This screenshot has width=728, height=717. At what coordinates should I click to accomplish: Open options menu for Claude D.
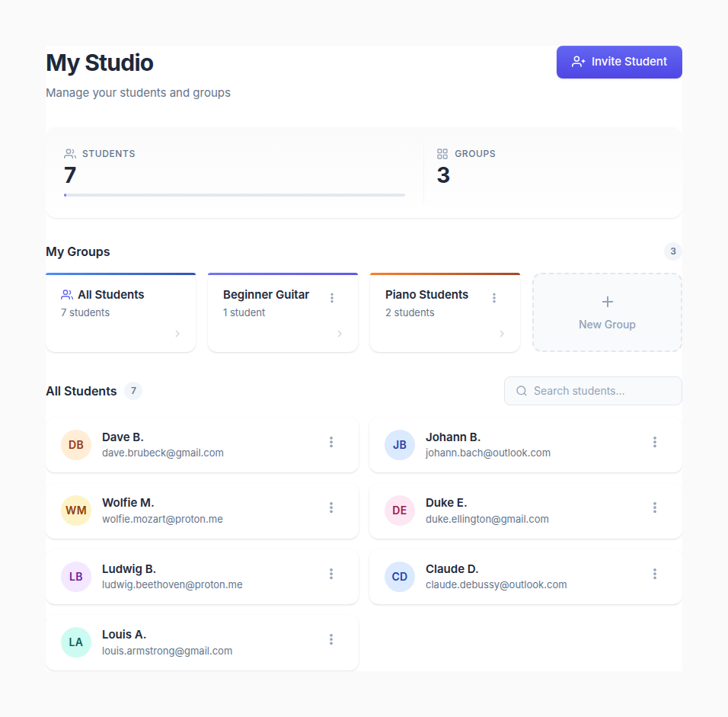point(655,574)
